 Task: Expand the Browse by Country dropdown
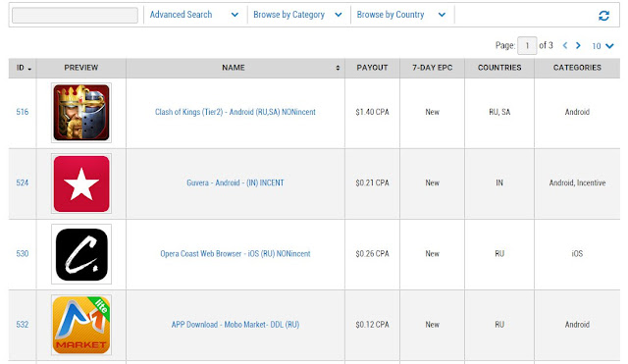pos(401,15)
